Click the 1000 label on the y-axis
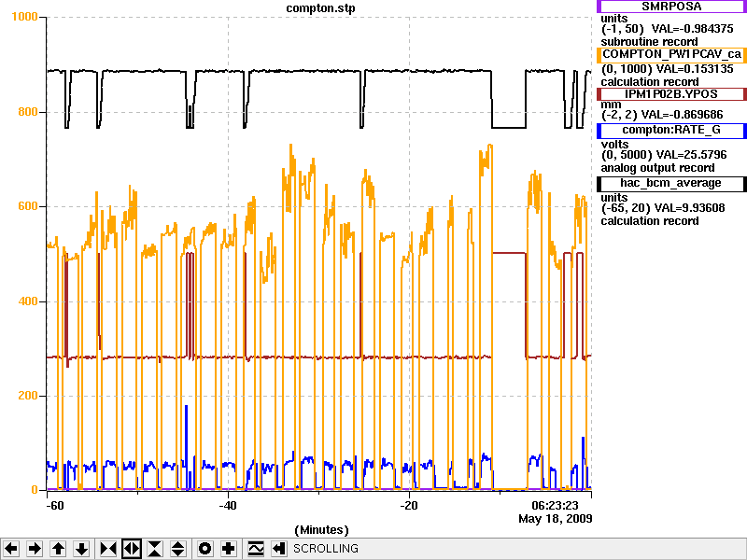The height and width of the screenshot is (560, 747). click(24, 17)
